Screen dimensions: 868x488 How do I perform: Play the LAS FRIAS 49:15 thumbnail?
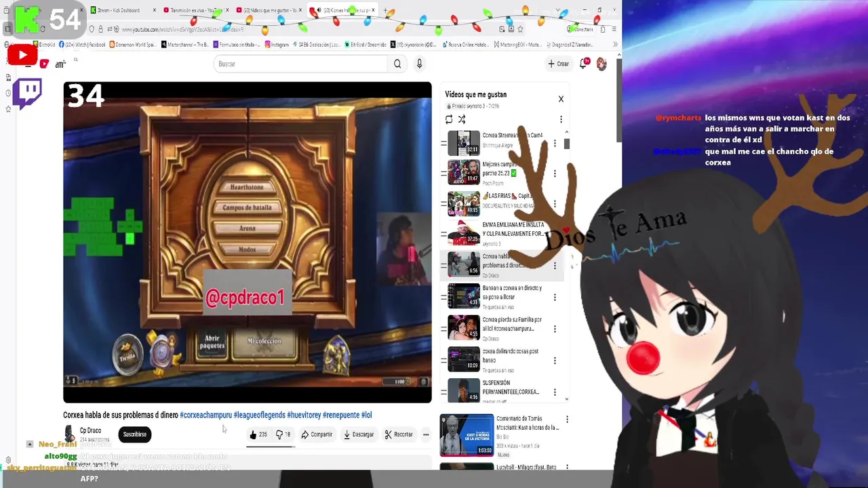click(x=464, y=203)
